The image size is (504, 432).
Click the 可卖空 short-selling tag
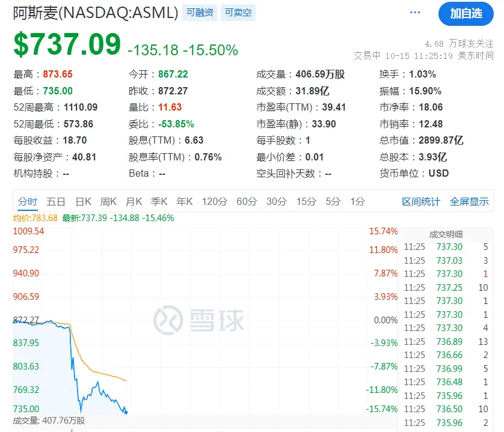(x=238, y=13)
